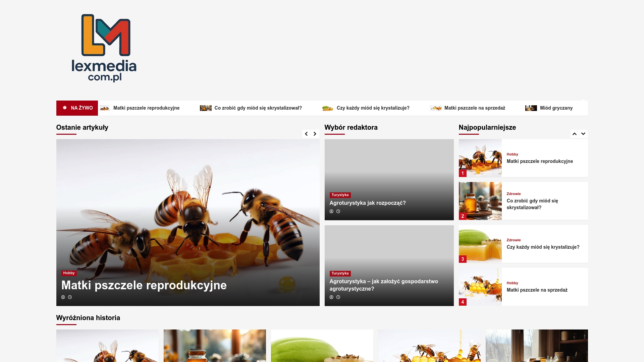644x362 pixels.
Task: Click the ticker item "Miód gryczany"
Action: click(x=556, y=108)
